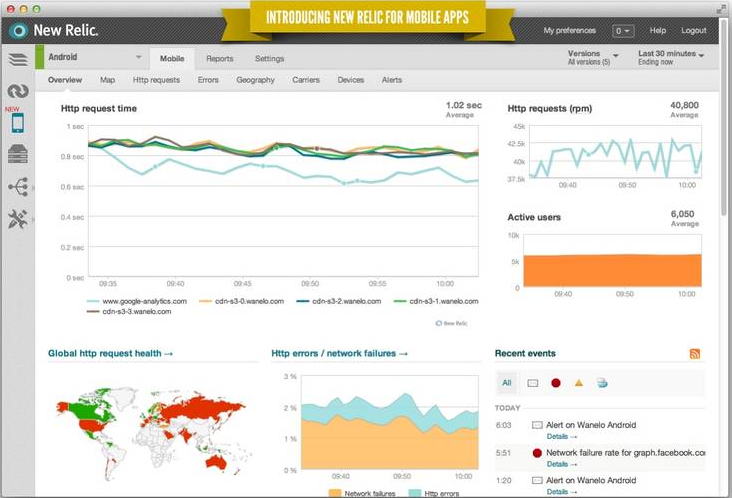The image size is (732, 498).
Task: Open the Versions dropdown
Action: tap(592, 57)
